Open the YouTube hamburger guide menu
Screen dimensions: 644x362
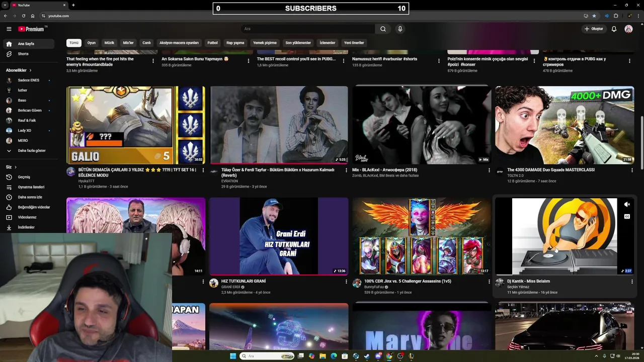click(9, 29)
